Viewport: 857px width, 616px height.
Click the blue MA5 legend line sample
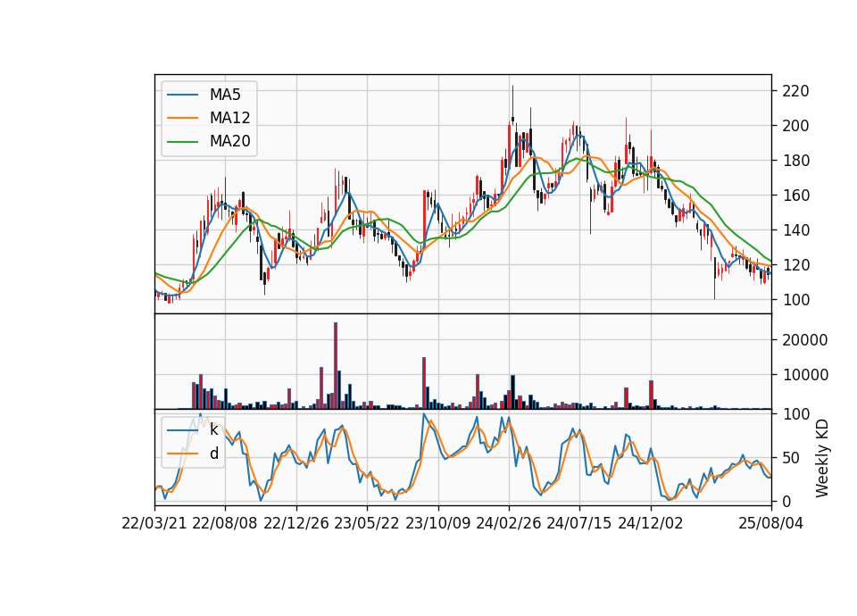pyautogui.click(x=182, y=95)
